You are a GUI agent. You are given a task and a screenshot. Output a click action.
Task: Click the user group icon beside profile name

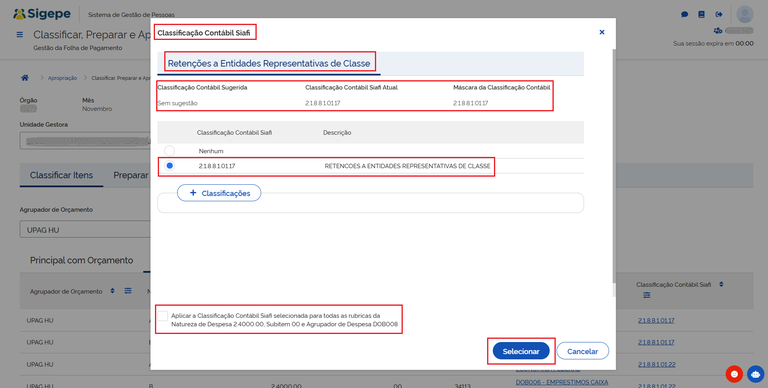click(x=718, y=30)
